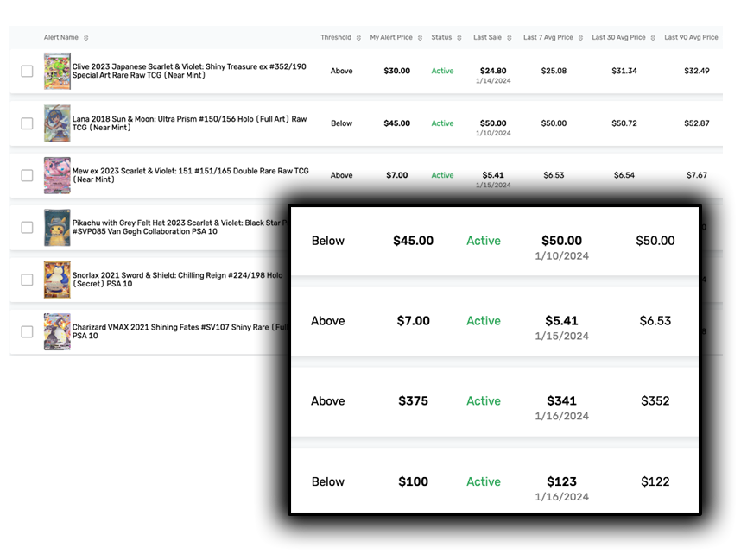Click the $24.80 last sale value

point(493,71)
